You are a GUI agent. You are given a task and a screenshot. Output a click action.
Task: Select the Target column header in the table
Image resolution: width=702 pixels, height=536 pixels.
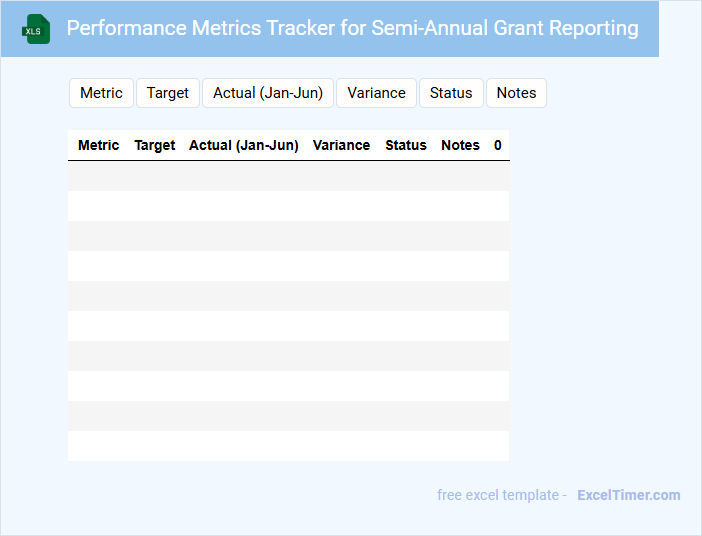tap(155, 145)
